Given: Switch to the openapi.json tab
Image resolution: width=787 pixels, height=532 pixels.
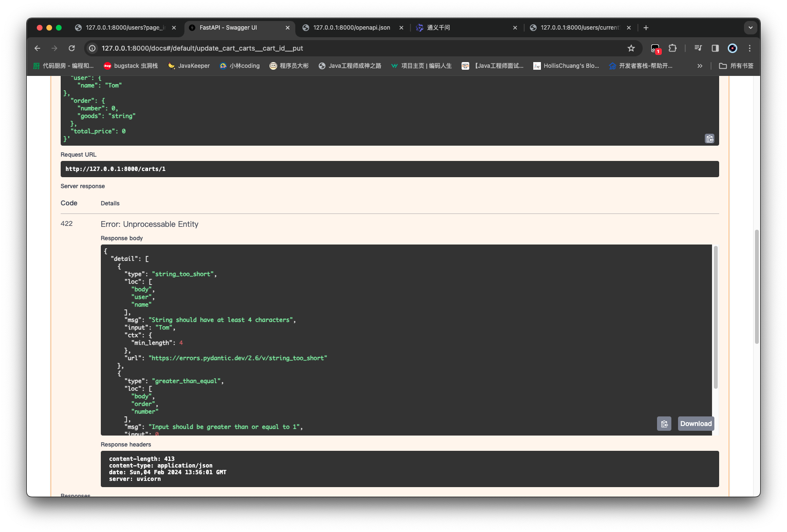Looking at the screenshot, I should 354,28.
